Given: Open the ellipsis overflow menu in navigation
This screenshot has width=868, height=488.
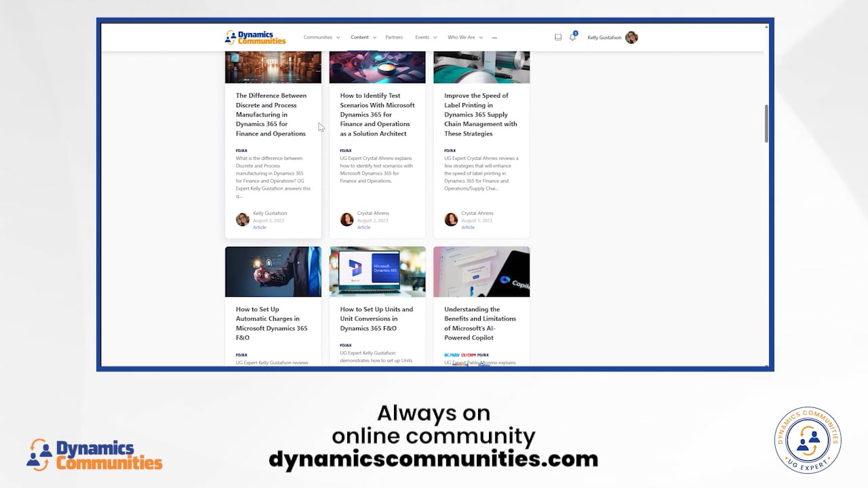Looking at the screenshot, I should coord(494,38).
